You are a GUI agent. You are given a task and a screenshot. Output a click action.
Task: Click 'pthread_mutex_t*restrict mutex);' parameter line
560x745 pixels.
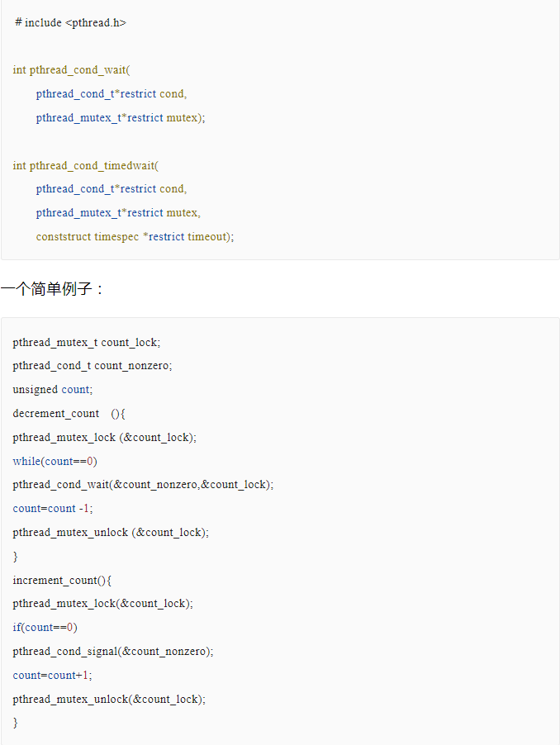[120, 118]
